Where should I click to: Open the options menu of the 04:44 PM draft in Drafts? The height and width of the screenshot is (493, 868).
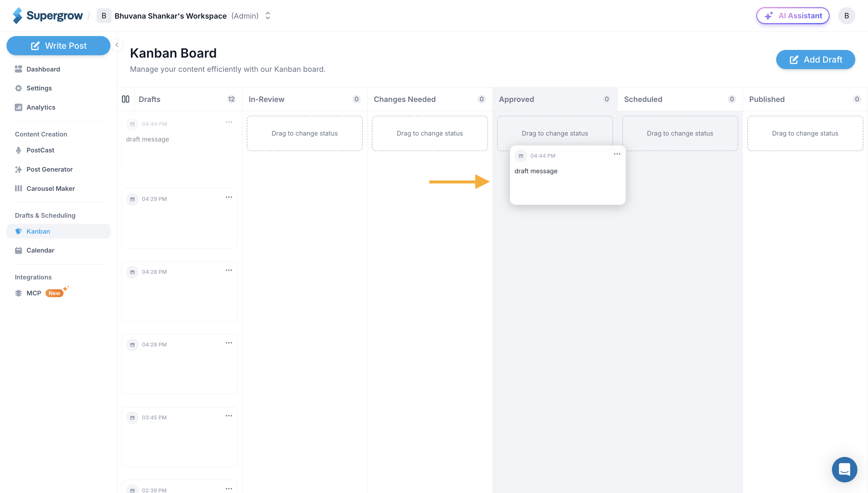click(x=229, y=122)
